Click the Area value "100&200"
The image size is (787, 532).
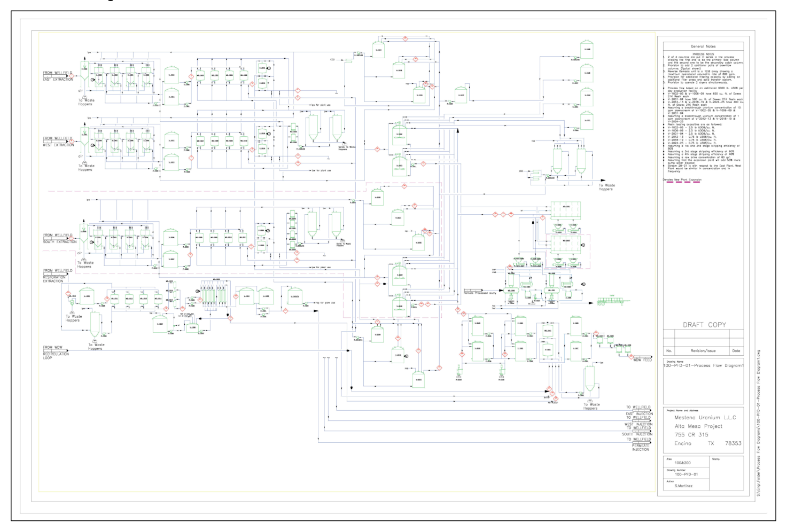point(682,463)
